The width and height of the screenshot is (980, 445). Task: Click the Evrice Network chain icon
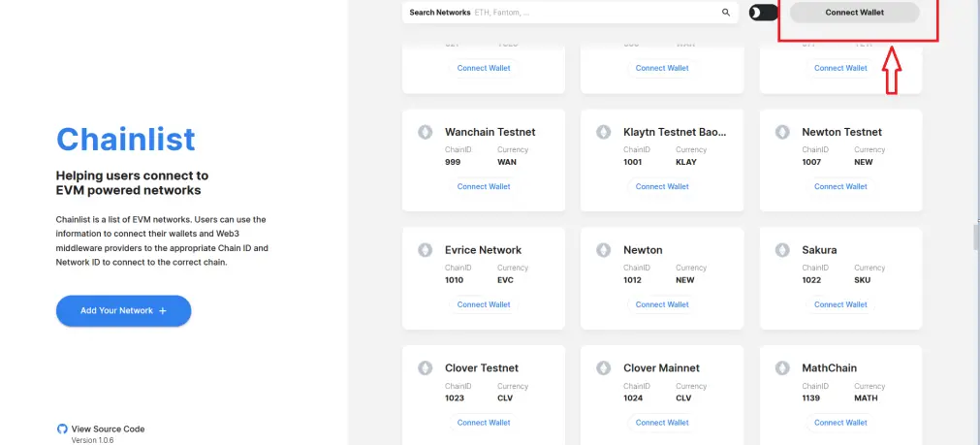pyautogui.click(x=425, y=250)
